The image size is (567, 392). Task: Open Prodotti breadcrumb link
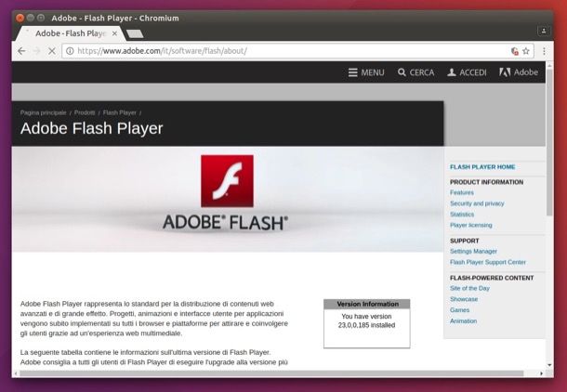point(85,112)
